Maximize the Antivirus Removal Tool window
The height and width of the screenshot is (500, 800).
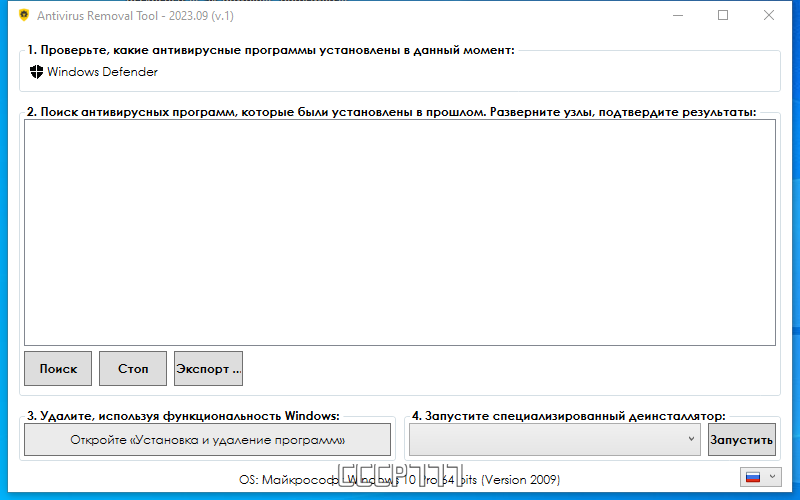[x=723, y=15]
